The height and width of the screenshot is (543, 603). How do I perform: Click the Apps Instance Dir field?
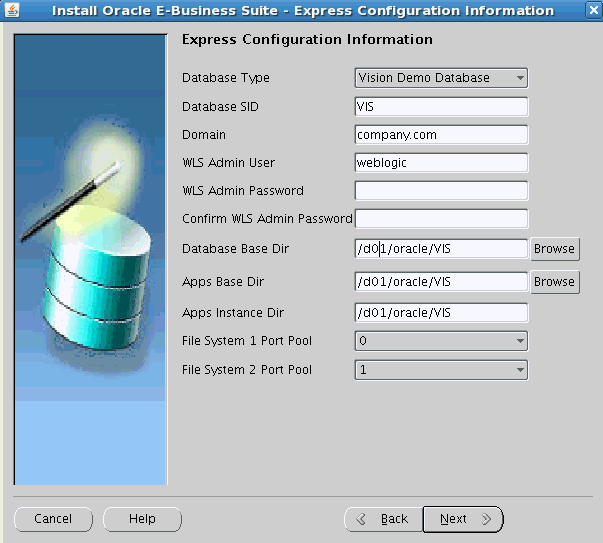[441, 313]
